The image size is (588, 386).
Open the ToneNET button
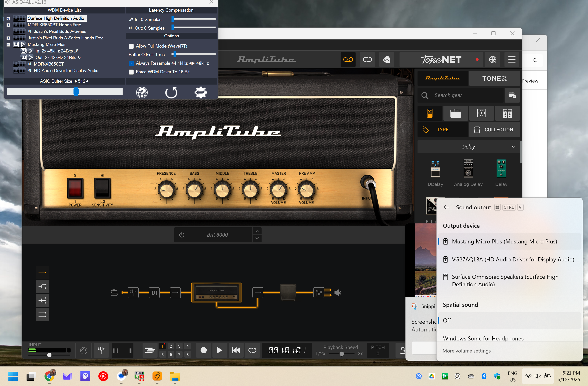click(x=441, y=59)
